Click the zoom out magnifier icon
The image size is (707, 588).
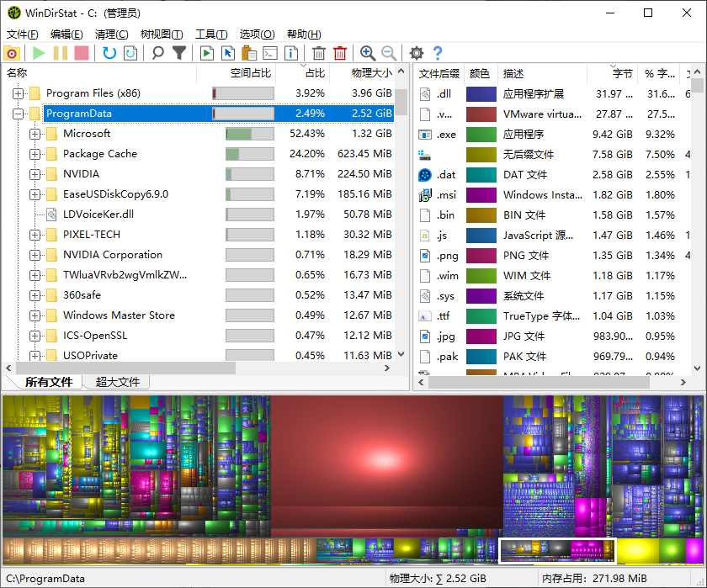click(x=389, y=53)
